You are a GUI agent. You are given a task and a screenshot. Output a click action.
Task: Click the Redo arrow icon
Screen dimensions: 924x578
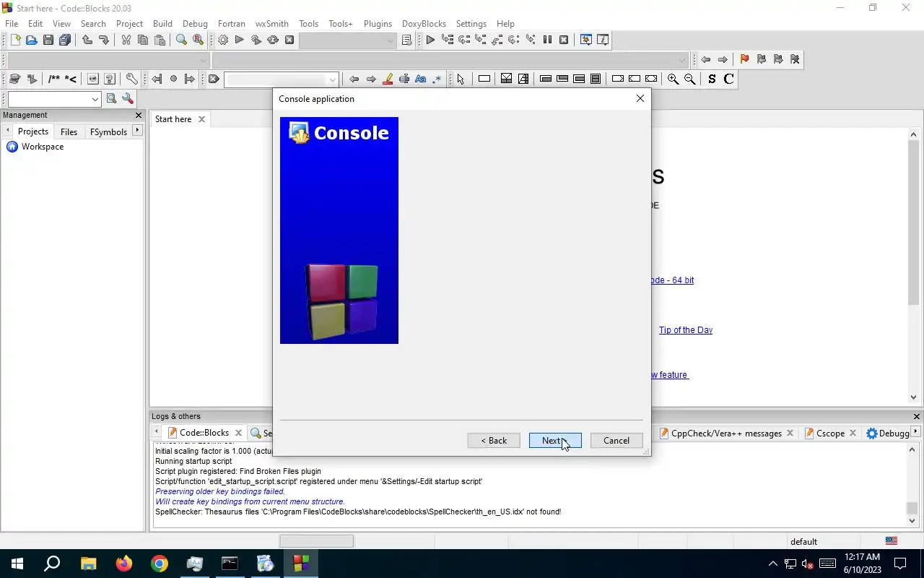tap(103, 40)
